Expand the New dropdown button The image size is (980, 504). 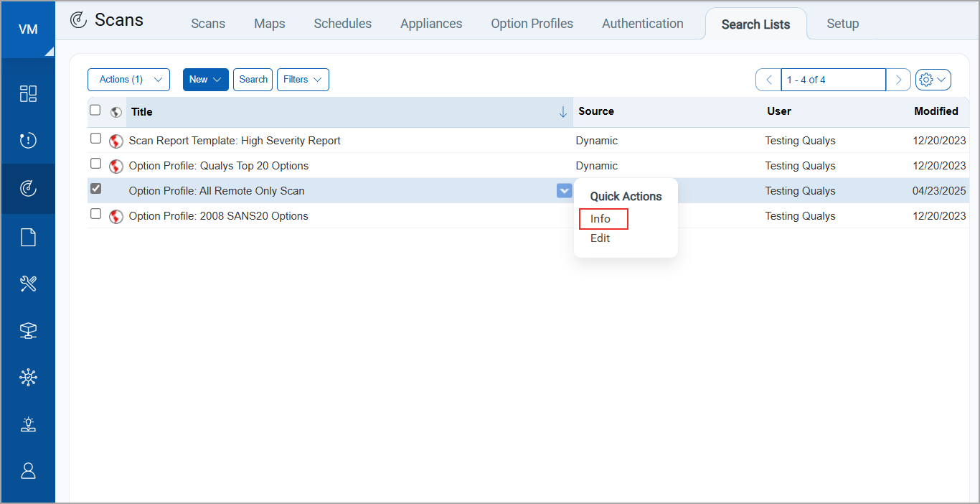click(x=206, y=80)
